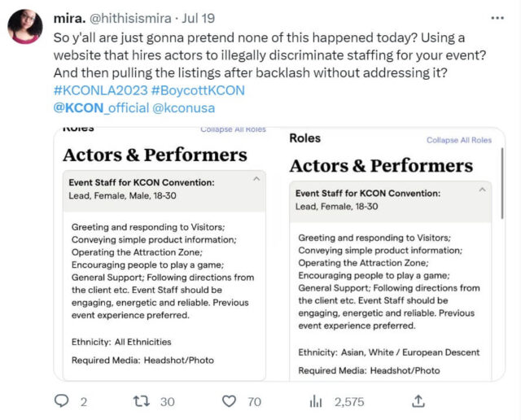Click the reply speech bubble icon
This screenshot has height=420, width=521.
62,400
